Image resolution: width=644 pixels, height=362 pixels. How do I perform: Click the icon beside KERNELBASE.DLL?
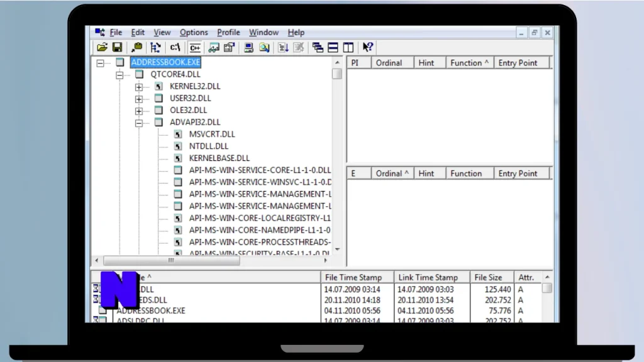[178, 158]
